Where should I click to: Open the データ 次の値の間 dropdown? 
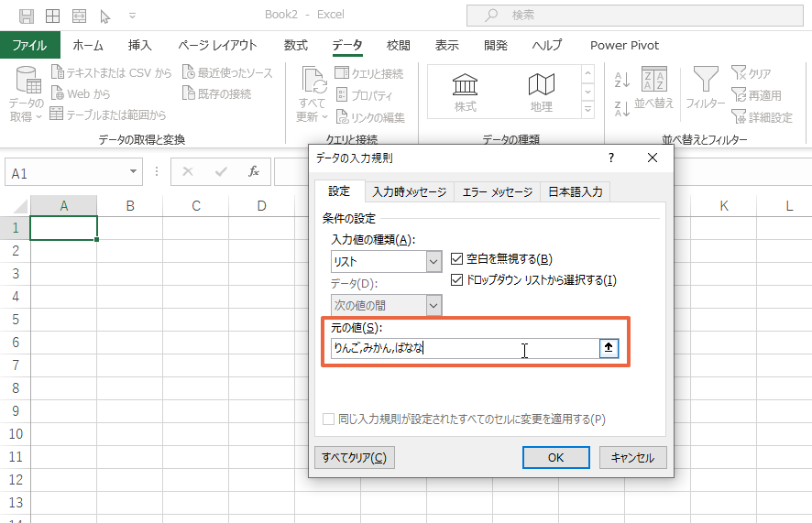[434, 305]
